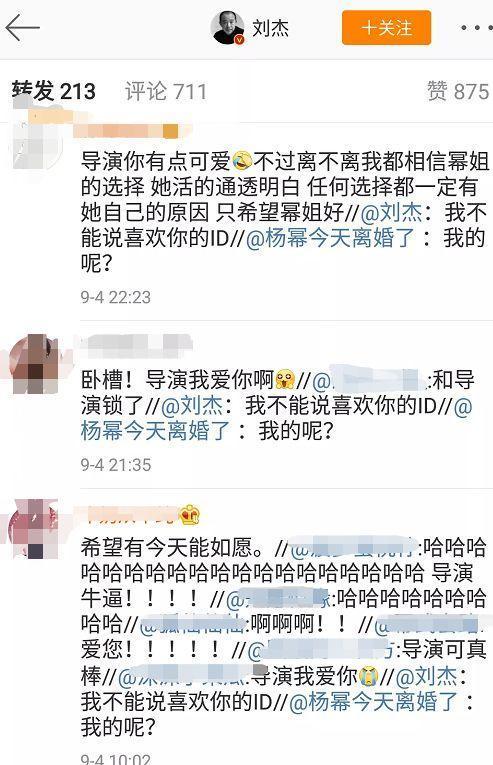Switch to the 转发 213 tab

tap(54, 91)
